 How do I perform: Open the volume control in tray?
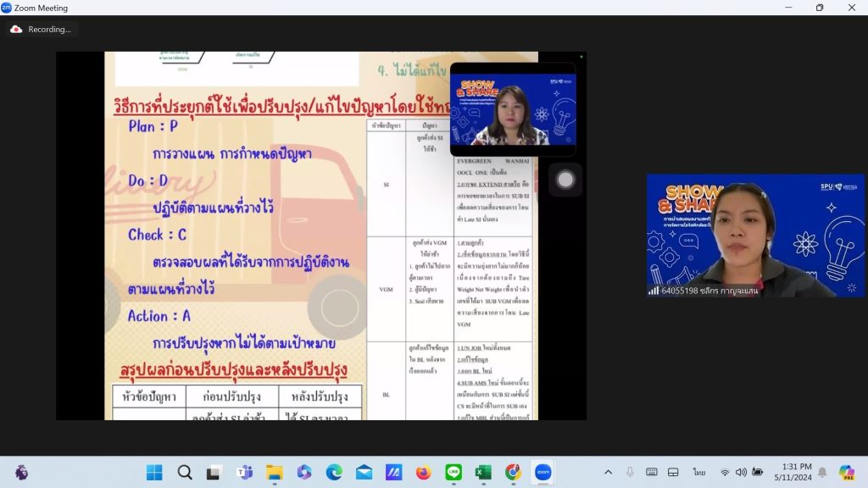click(x=741, y=473)
